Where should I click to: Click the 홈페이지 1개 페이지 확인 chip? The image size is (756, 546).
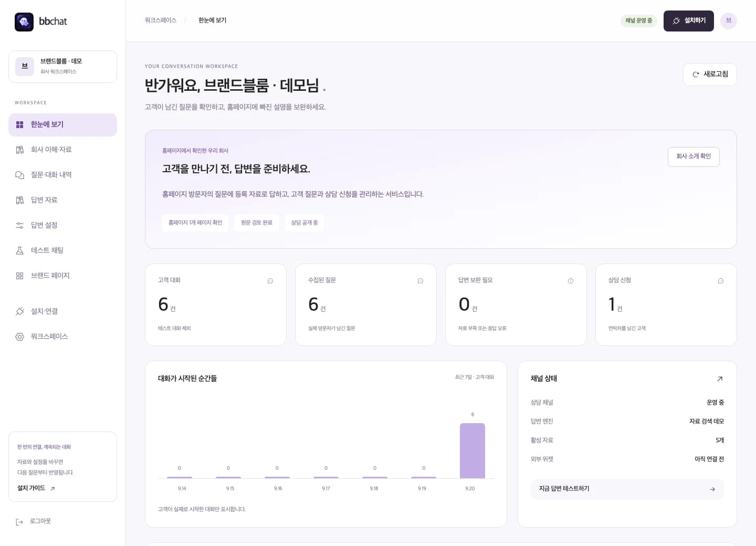[195, 223]
